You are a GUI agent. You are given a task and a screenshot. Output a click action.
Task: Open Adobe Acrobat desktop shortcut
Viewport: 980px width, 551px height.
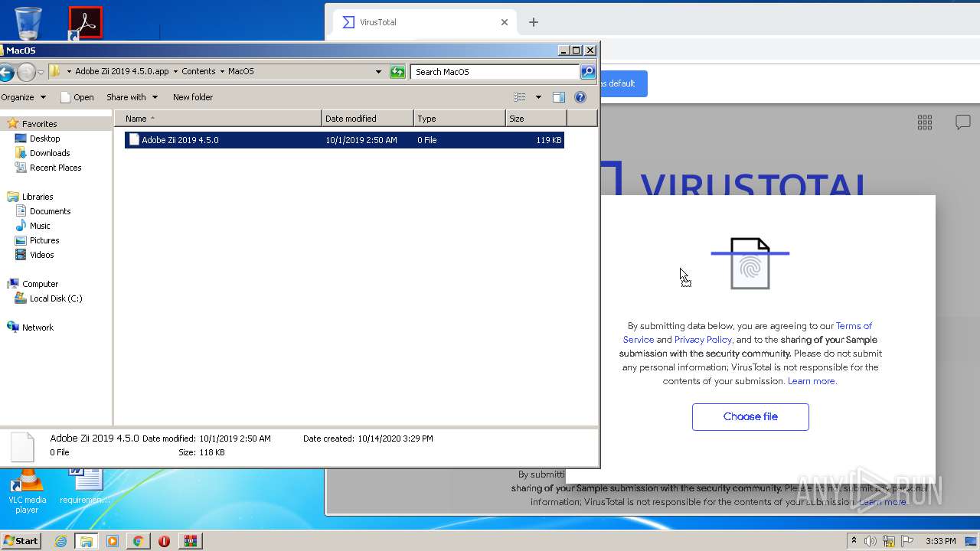(85, 23)
